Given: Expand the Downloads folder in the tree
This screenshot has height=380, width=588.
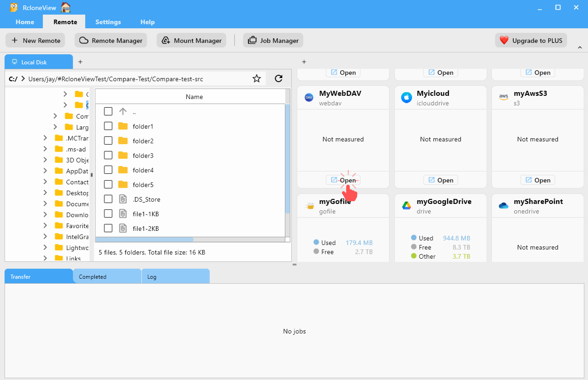Looking at the screenshot, I should pos(45,214).
